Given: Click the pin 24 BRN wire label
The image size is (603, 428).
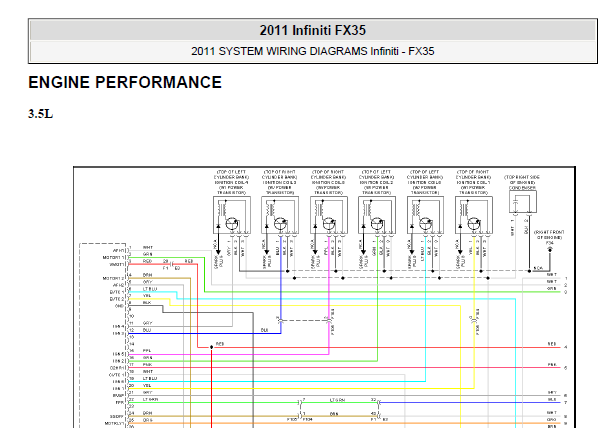Looking at the screenshot, I should click(148, 413).
